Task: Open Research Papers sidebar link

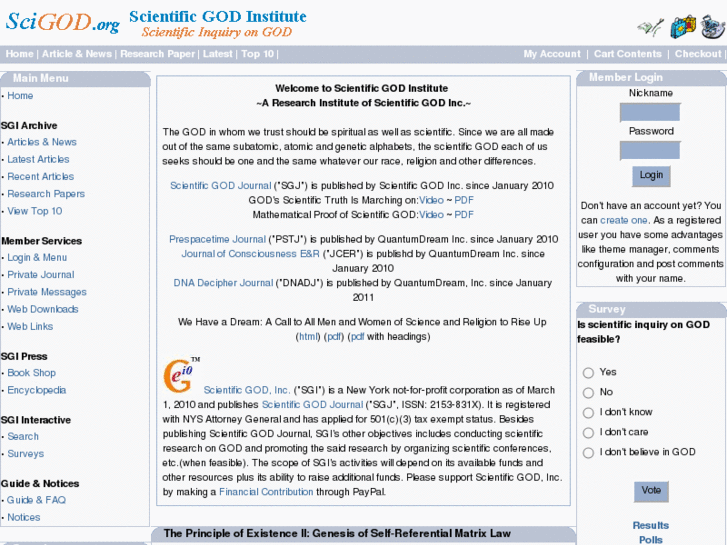Action: [46, 193]
